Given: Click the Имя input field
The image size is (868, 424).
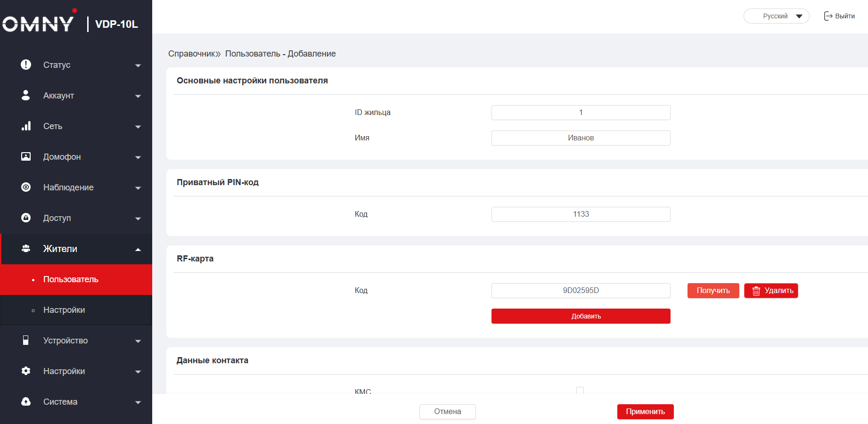Looking at the screenshot, I should pos(581,138).
